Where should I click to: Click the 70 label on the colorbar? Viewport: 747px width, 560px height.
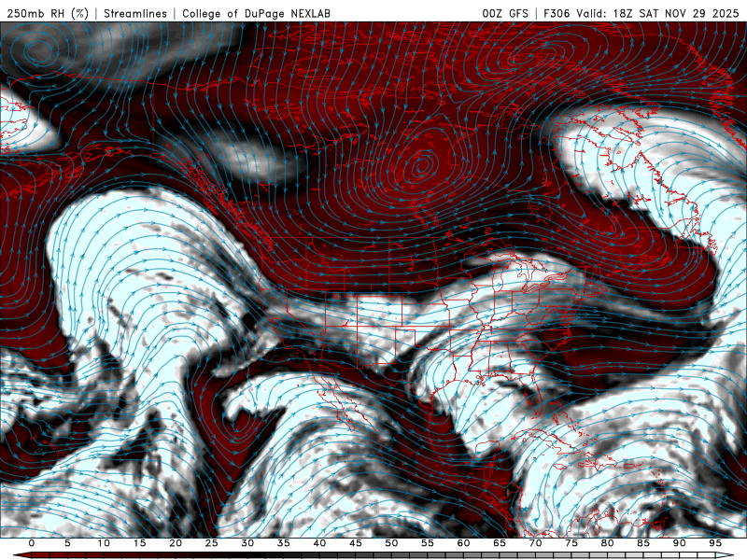pyautogui.click(x=535, y=543)
